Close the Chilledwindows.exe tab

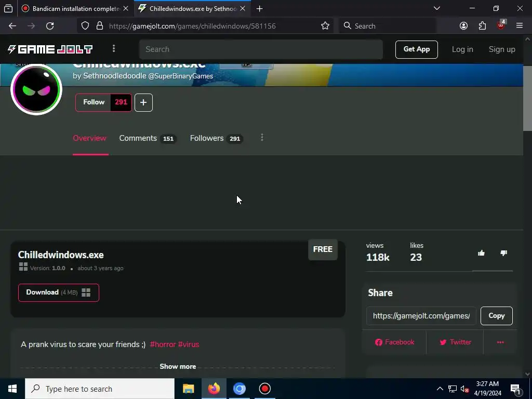tap(243, 8)
